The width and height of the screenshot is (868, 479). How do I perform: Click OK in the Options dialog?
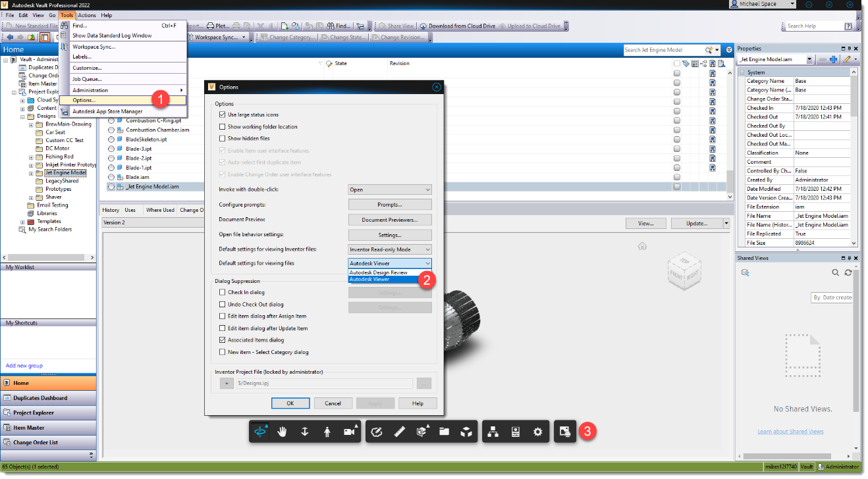tap(290, 403)
